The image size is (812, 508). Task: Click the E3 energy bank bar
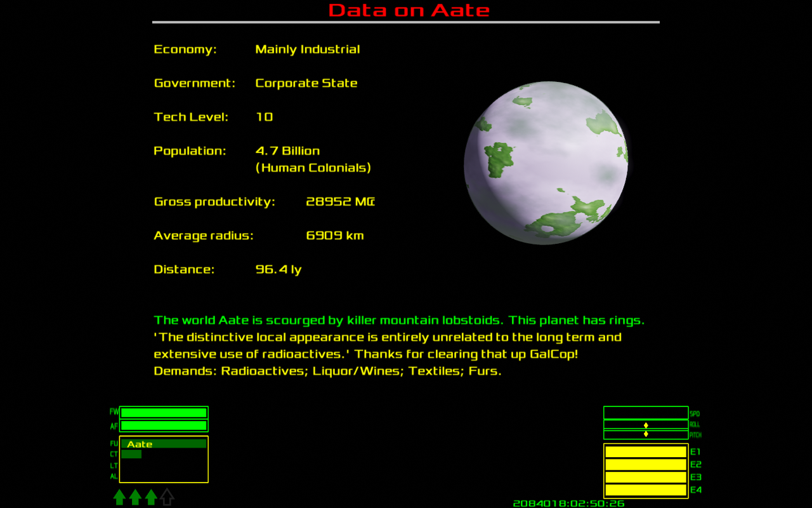click(646, 477)
